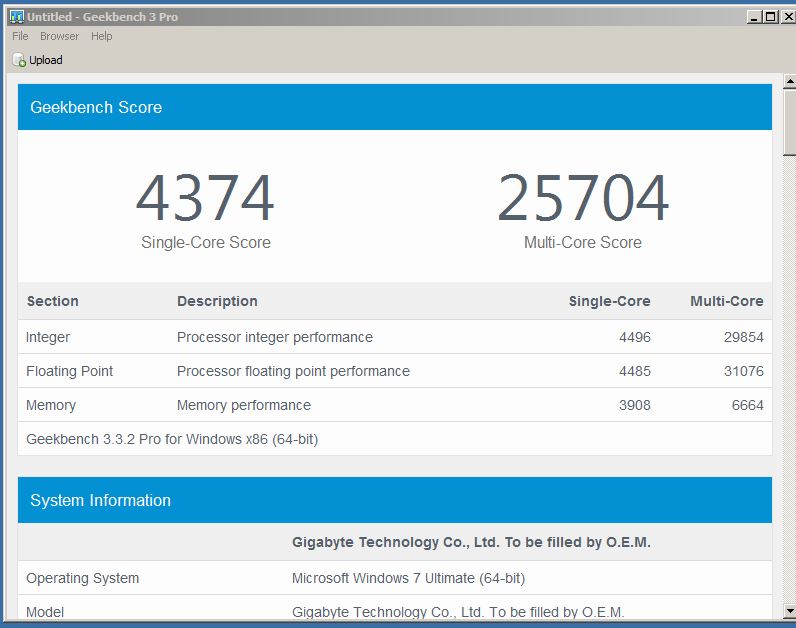The width and height of the screenshot is (796, 628).
Task: Click the 25704 multi-core score
Action: coord(583,197)
